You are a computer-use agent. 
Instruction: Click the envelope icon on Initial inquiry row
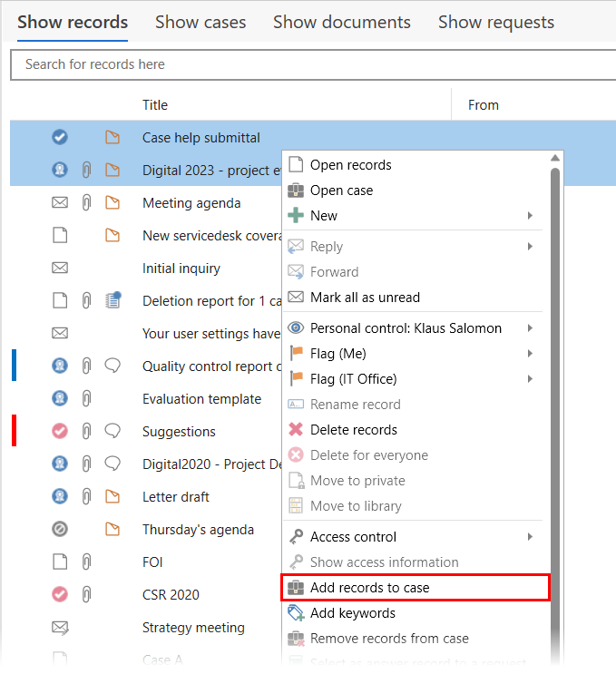click(x=60, y=268)
